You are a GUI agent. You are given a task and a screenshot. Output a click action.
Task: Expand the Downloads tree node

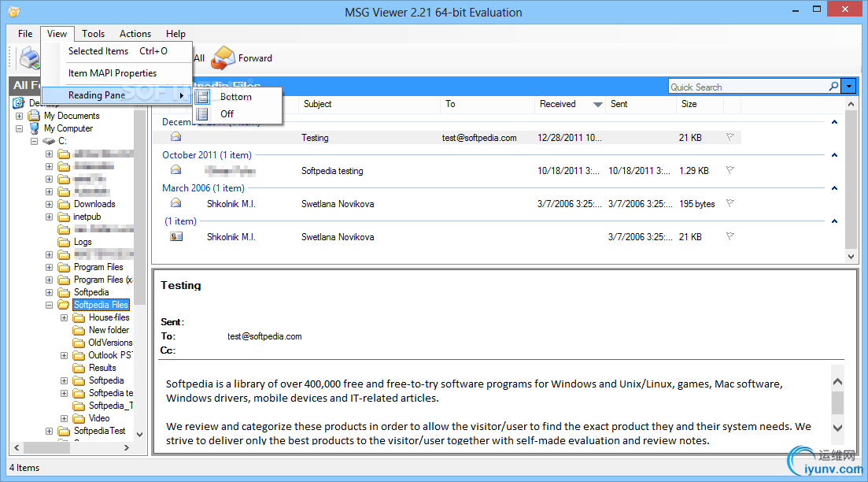pyautogui.click(x=50, y=205)
